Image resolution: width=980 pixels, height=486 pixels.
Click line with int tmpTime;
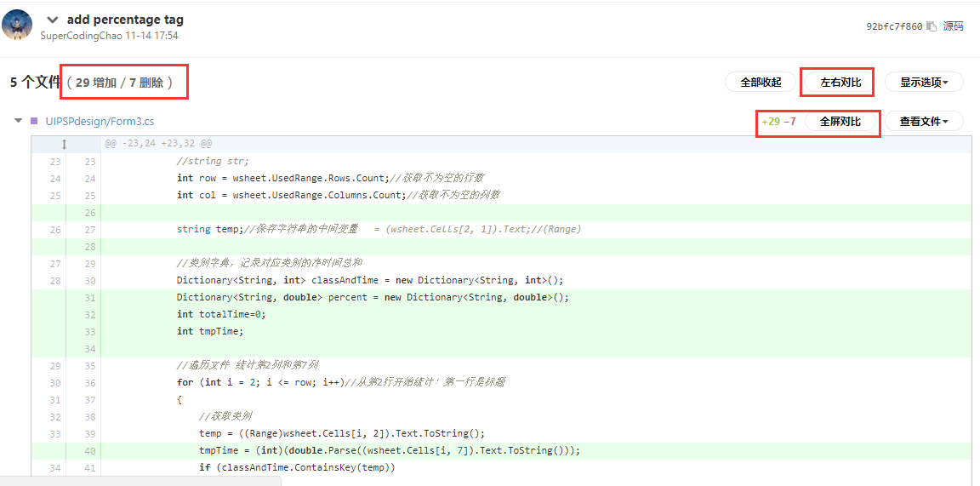tap(210, 331)
